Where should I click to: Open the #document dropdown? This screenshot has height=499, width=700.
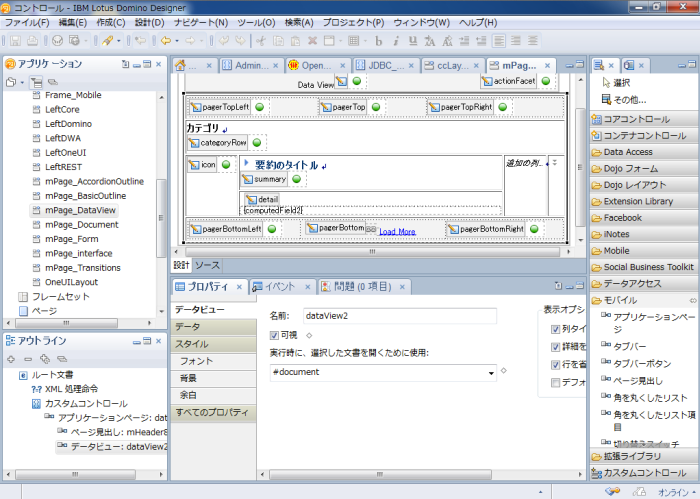491,373
